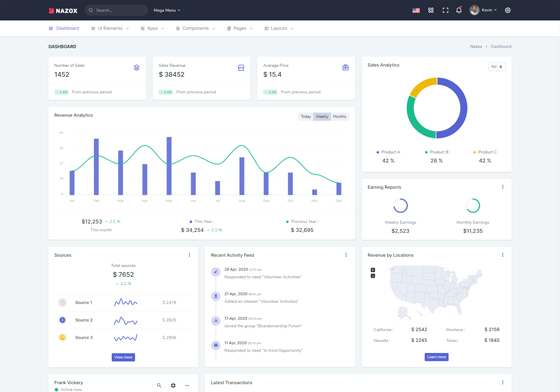Viewport: 560px width, 392px height.
Task: Open Revenue by Locations options menu
Action: click(502, 255)
